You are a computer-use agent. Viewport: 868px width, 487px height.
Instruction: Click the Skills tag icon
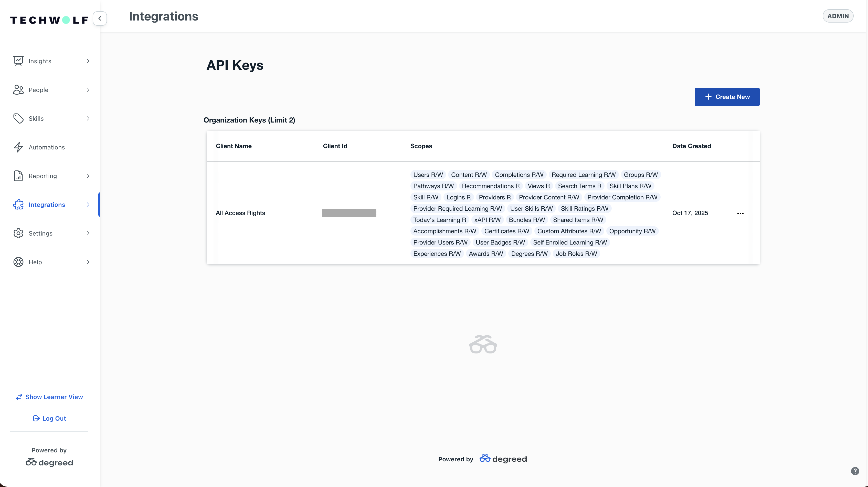click(18, 118)
